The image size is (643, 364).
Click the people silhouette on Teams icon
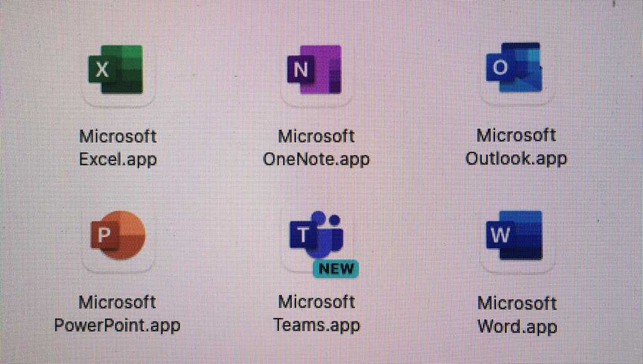point(331,232)
